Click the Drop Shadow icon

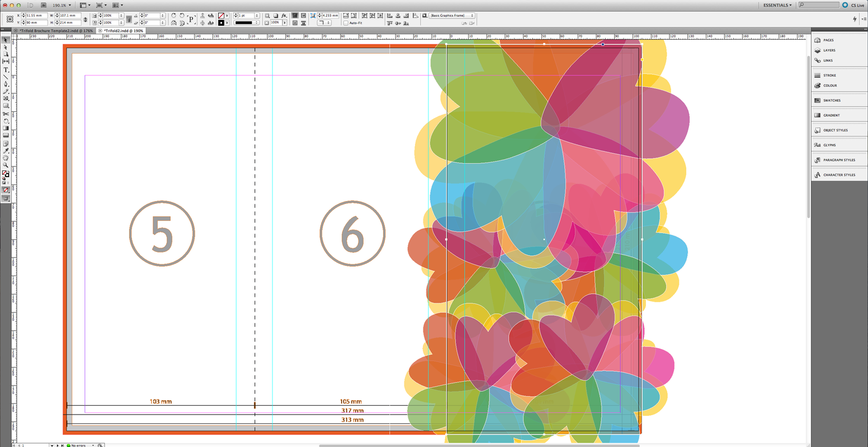click(x=276, y=15)
